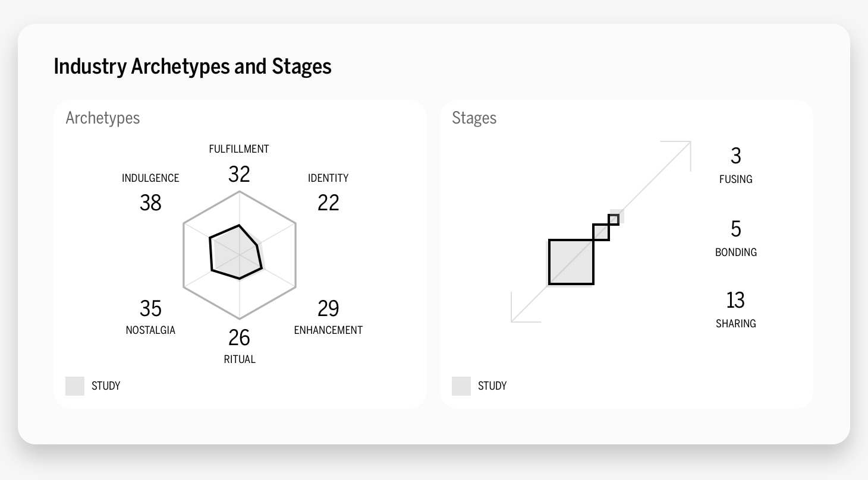Click the Industry Archetypes and Stages title

coord(193,66)
